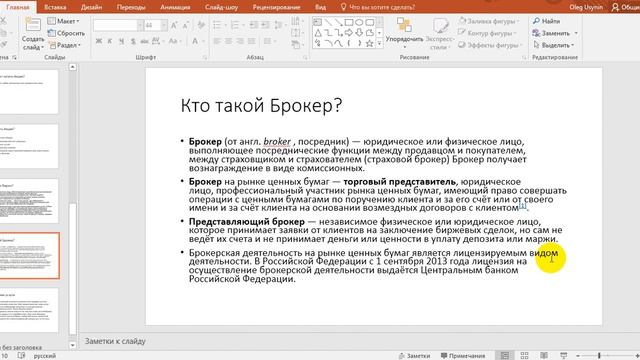640x360 pixels.
Task: Select the triangle shape in gallery
Action: click(x=318, y=33)
